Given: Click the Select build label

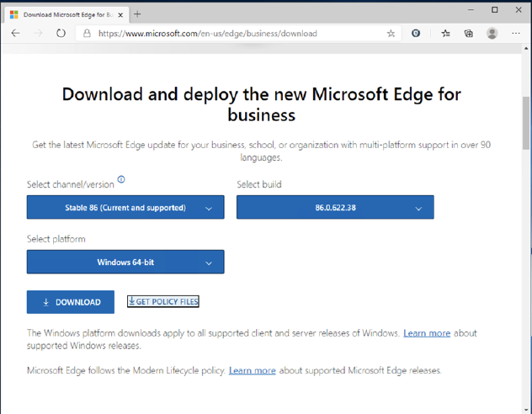Looking at the screenshot, I should click(259, 184).
